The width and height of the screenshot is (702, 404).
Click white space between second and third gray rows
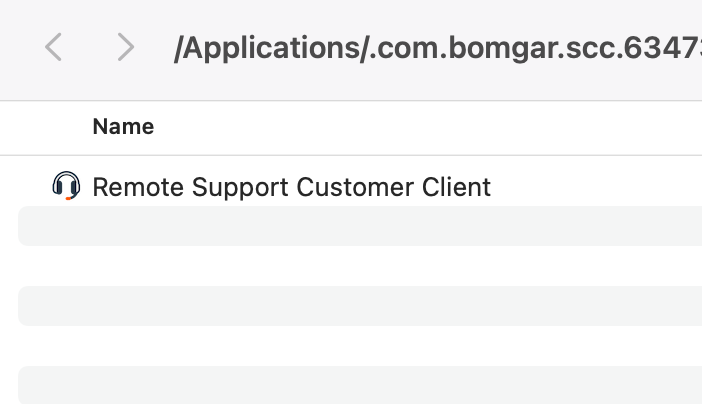360,346
